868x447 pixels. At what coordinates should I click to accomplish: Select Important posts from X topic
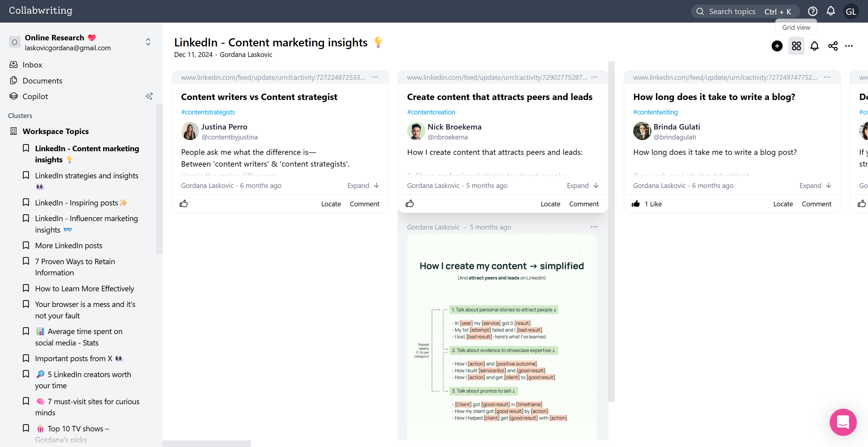tap(79, 358)
